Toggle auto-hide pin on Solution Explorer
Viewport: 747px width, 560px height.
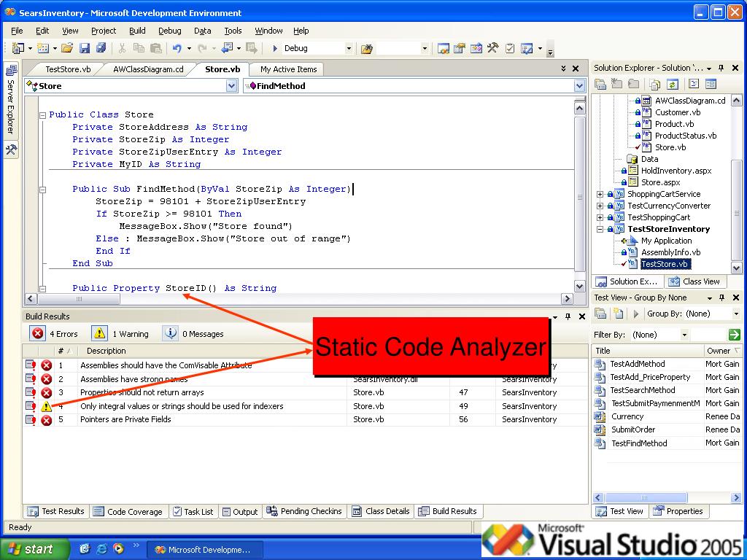click(721, 68)
